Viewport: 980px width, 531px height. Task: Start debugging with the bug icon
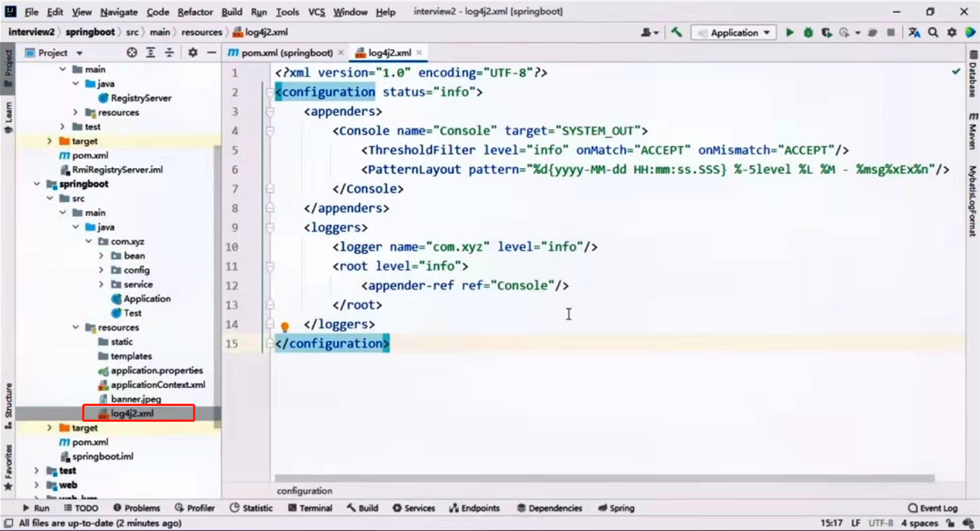pyautogui.click(x=808, y=32)
